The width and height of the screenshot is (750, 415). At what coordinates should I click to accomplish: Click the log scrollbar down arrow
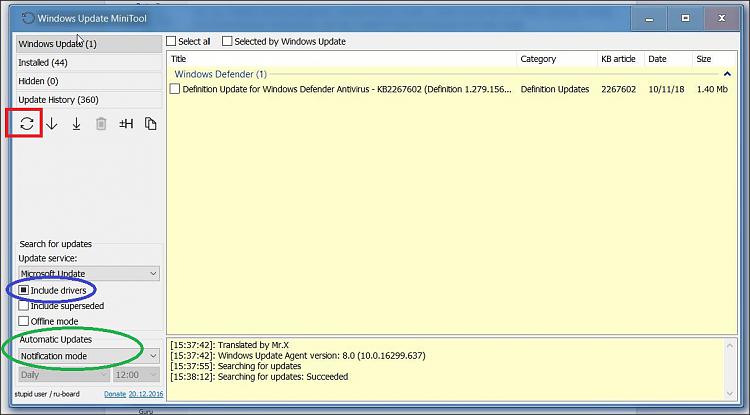729,393
